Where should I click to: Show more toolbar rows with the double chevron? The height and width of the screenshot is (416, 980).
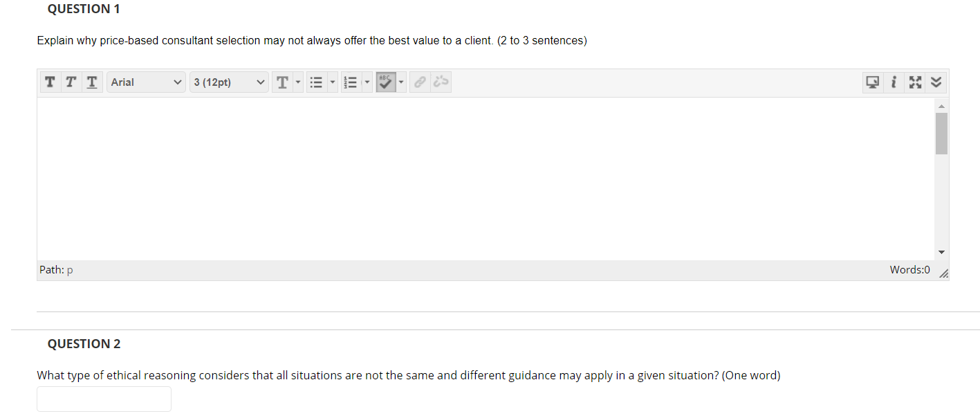click(x=936, y=82)
